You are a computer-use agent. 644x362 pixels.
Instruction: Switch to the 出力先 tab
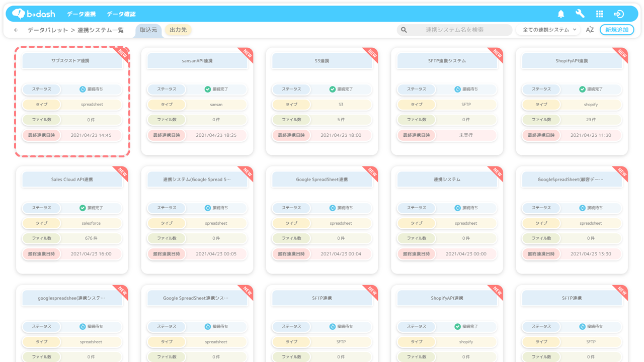point(178,30)
